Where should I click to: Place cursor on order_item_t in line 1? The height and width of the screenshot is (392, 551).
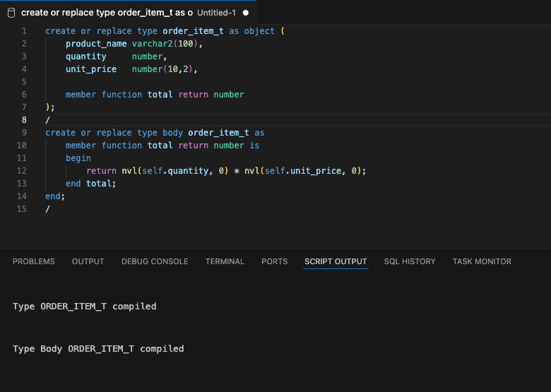click(x=193, y=31)
